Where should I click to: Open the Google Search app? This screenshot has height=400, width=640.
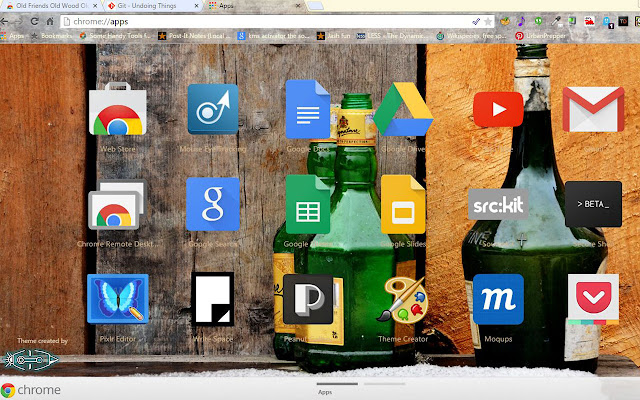coord(213,204)
